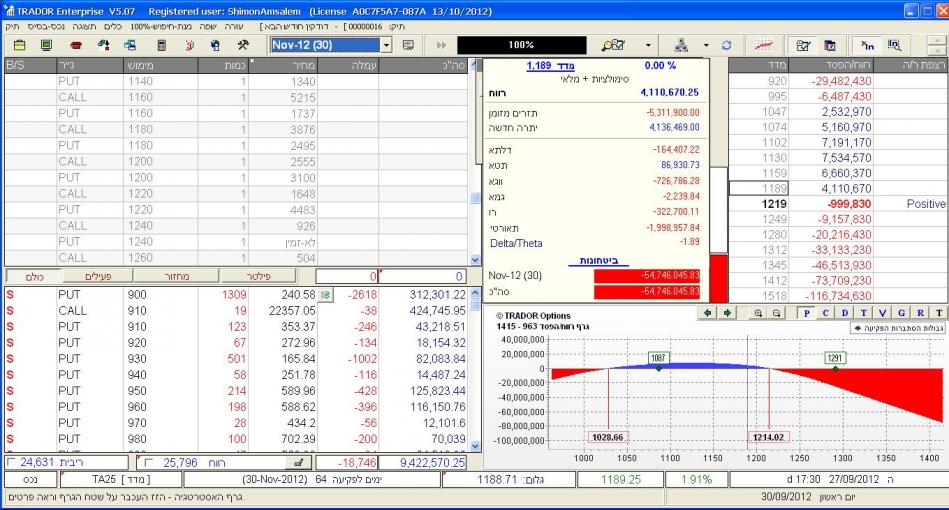949x510 pixels.
Task: Click the 100% progress bar
Action: pyautogui.click(x=521, y=46)
